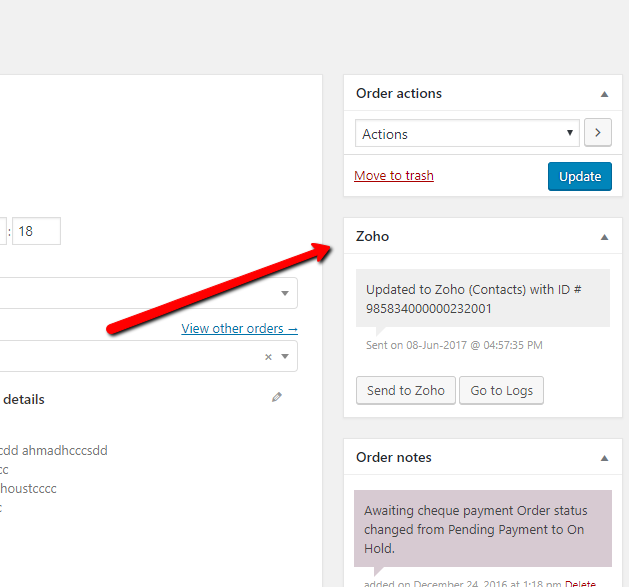
Task: Collapse the Order actions panel
Action: (604, 94)
